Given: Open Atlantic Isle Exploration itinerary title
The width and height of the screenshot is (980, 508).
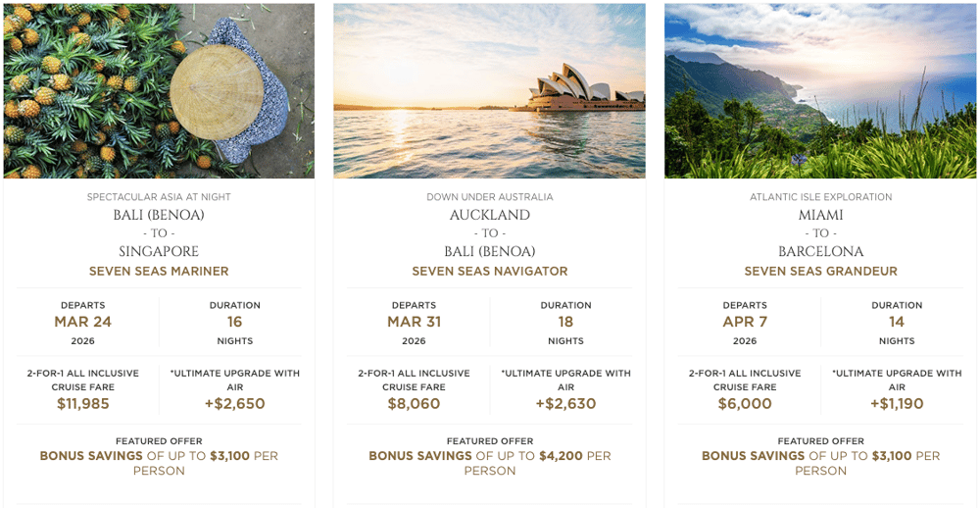Looking at the screenshot, I should [821, 197].
